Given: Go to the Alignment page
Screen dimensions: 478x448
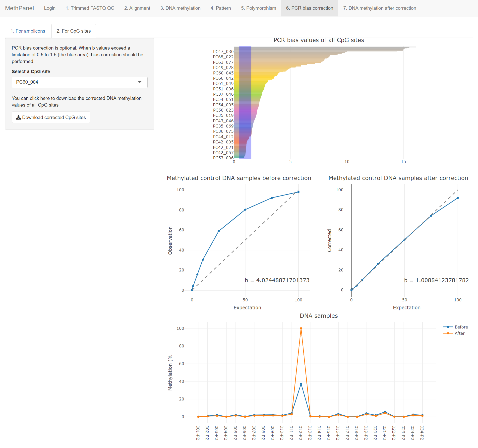Looking at the screenshot, I should 137,8.
